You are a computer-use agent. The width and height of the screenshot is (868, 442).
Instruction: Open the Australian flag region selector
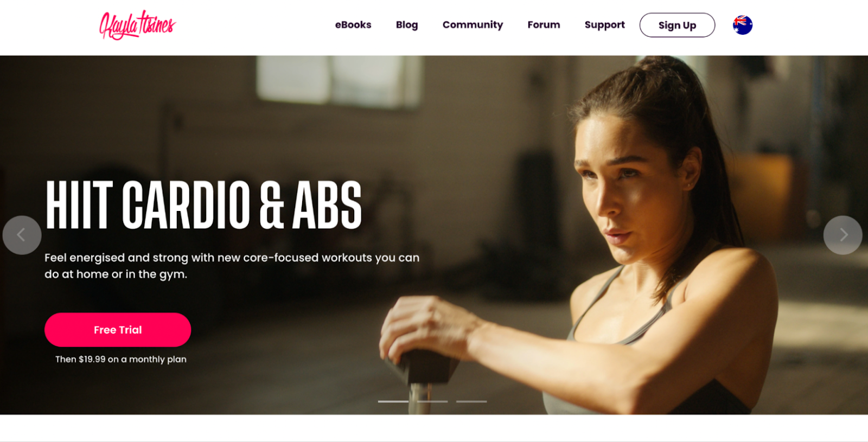(742, 25)
